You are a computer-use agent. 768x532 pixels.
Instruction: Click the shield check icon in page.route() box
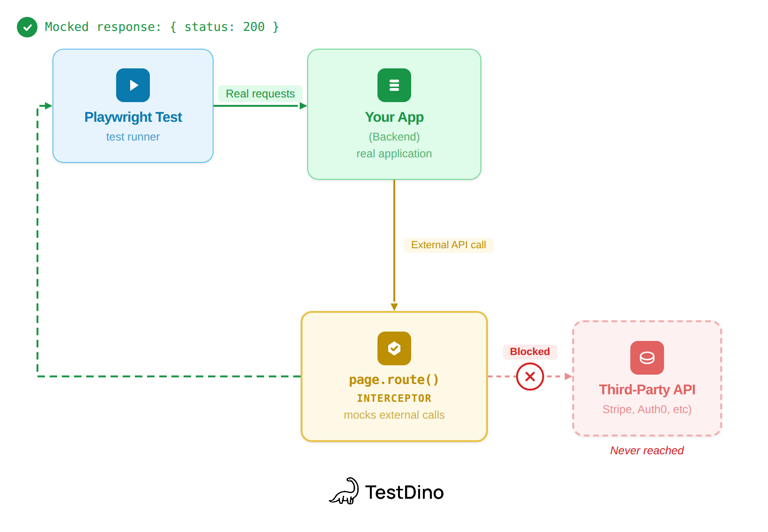pos(394,348)
